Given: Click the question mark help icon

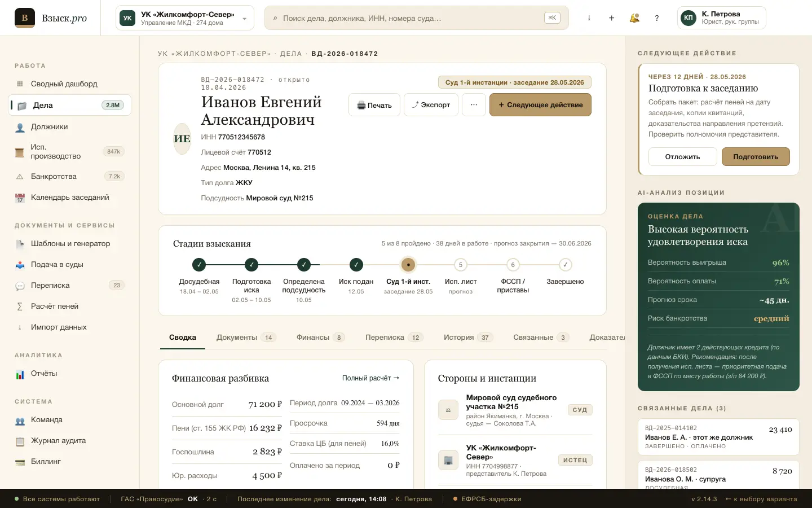Looking at the screenshot, I should (x=657, y=18).
